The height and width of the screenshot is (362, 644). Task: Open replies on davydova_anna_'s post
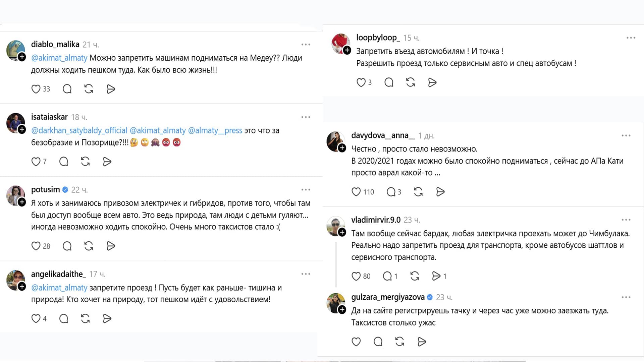coord(391,192)
